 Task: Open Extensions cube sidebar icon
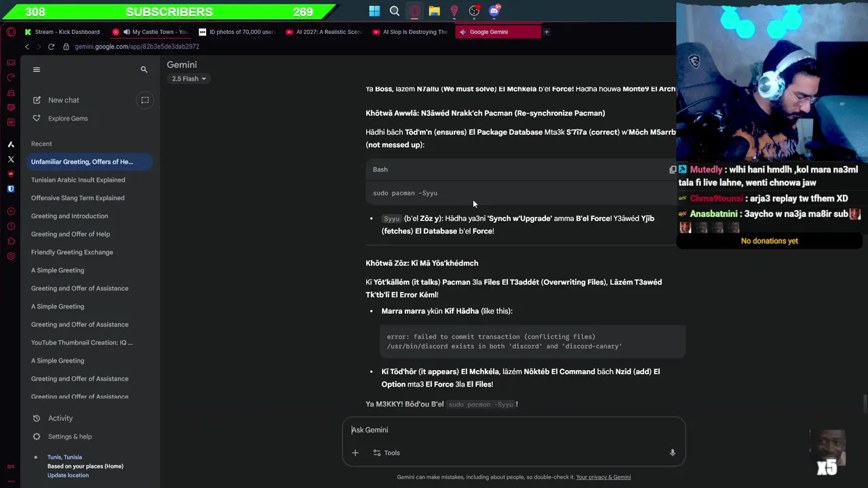point(11,241)
